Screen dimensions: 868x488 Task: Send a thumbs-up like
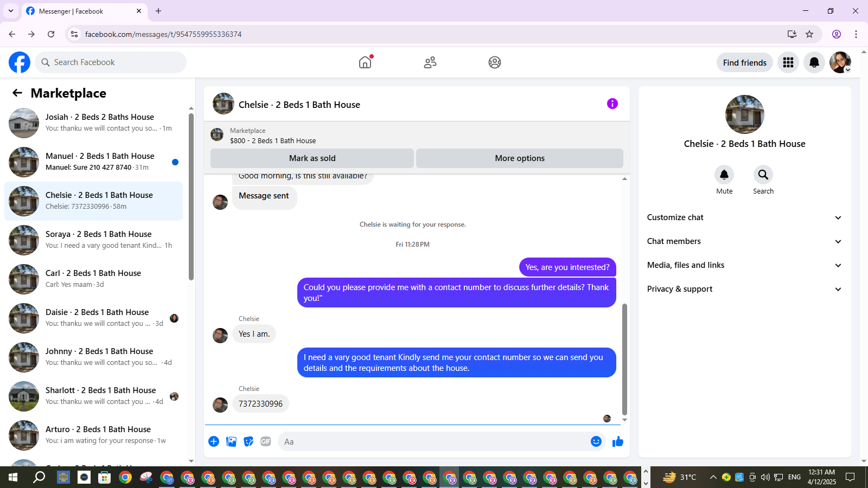coord(618,441)
